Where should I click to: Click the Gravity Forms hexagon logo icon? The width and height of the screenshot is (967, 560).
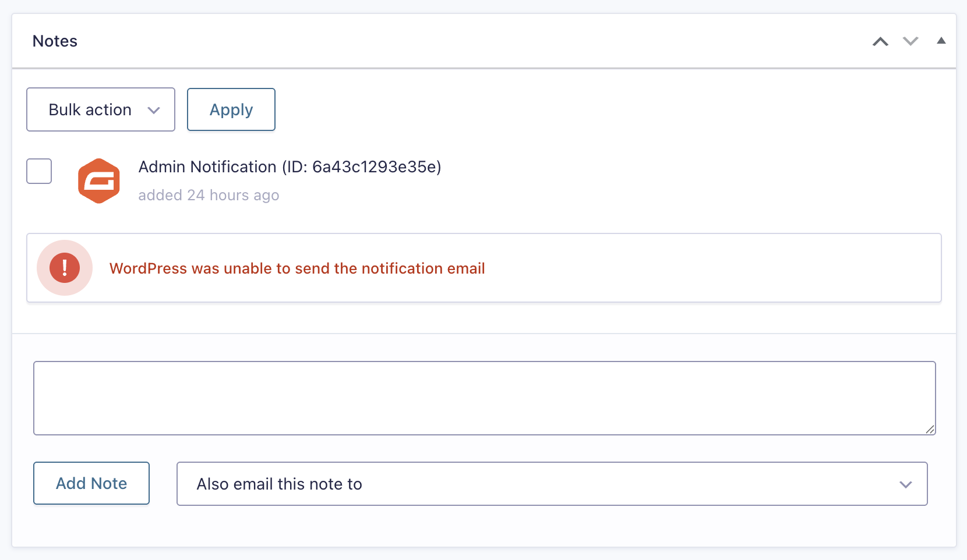99,181
